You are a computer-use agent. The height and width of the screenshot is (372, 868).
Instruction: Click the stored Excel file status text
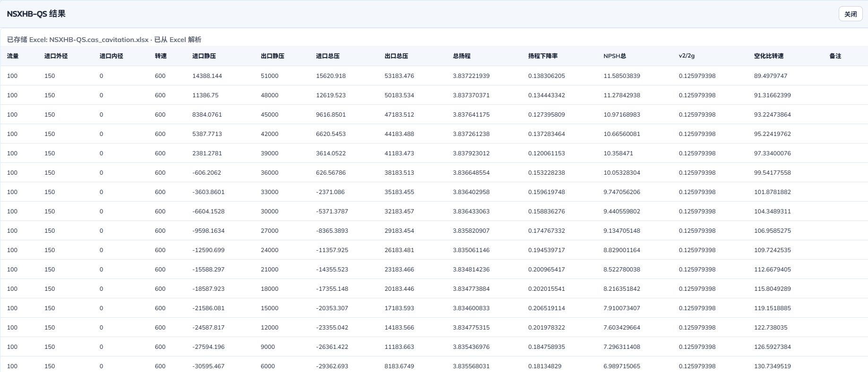(104, 40)
